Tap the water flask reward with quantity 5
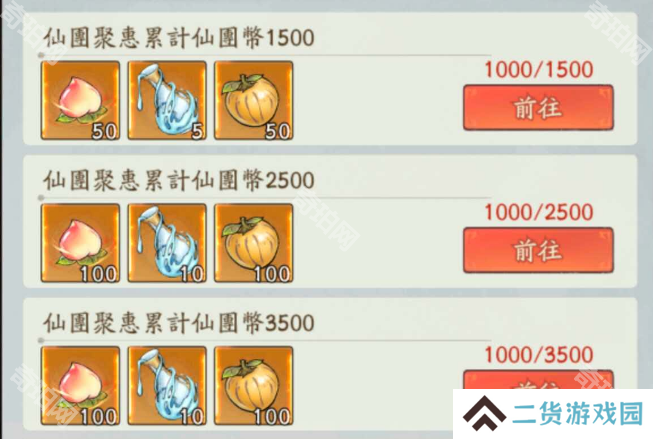Screen dimensions: 653x439 click(167, 100)
